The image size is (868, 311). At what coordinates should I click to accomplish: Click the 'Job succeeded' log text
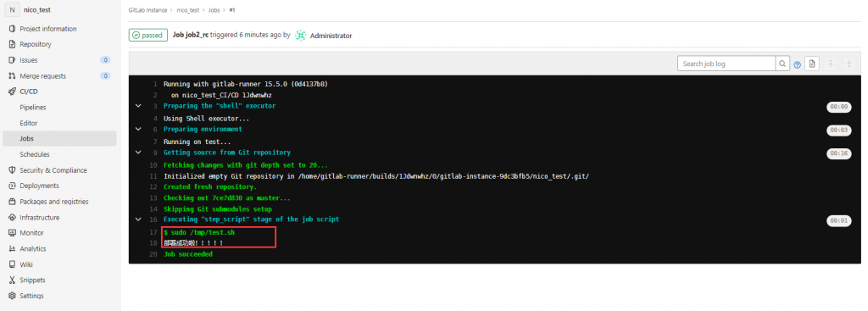[x=188, y=254]
